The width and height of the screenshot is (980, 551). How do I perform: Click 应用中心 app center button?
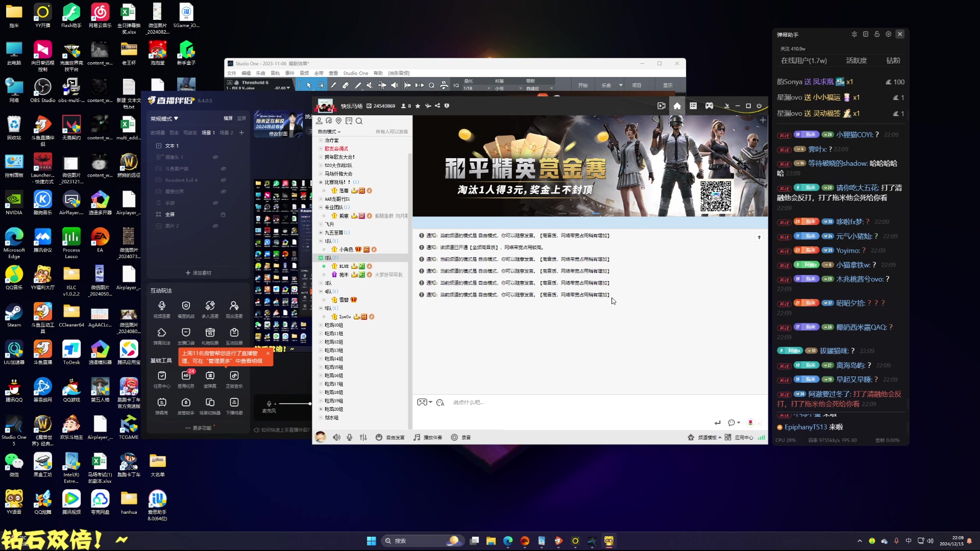(x=739, y=437)
